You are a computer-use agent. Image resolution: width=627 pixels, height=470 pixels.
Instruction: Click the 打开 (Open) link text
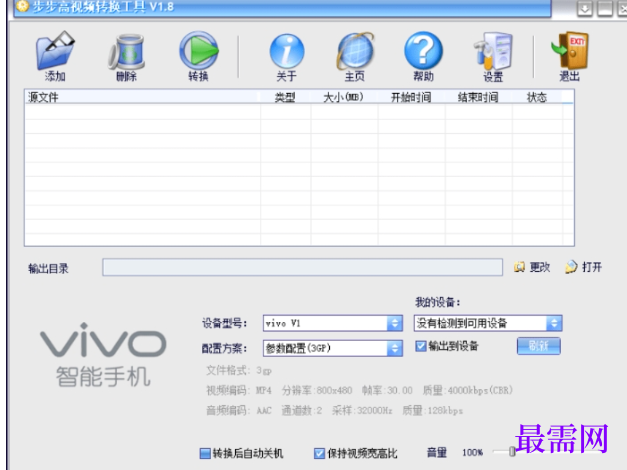click(x=592, y=267)
